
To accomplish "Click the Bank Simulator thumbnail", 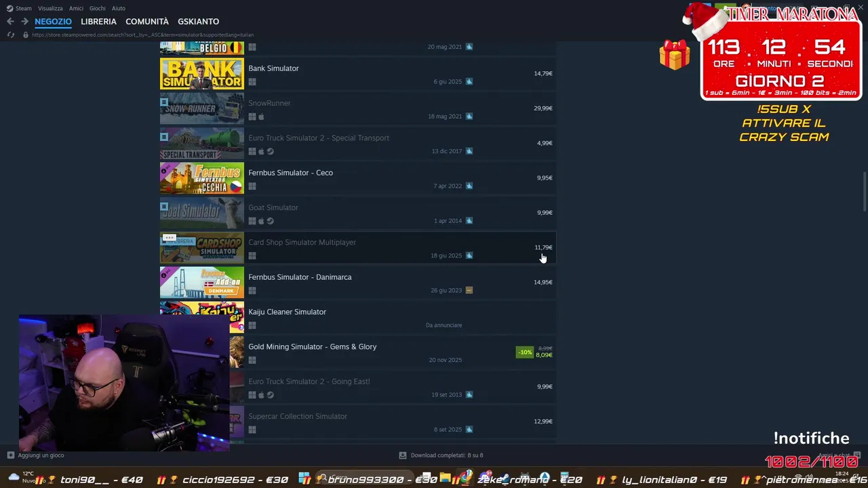I will [x=201, y=74].
